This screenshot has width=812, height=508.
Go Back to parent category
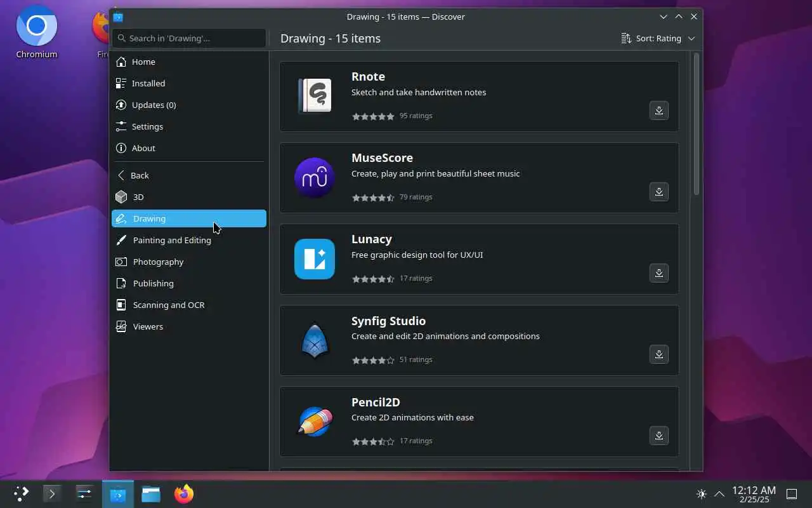pyautogui.click(x=189, y=175)
